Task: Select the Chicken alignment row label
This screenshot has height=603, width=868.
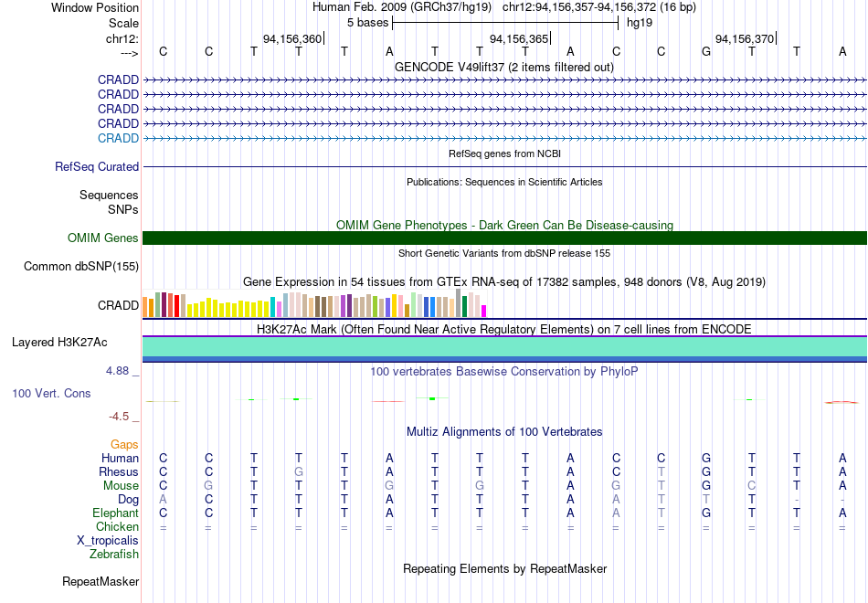Action: click(x=117, y=526)
